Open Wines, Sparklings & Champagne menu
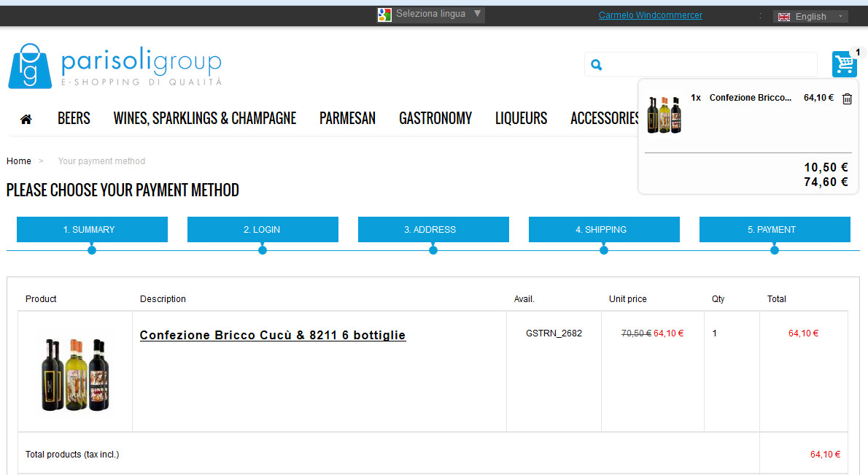This screenshot has height=475, width=868. (205, 118)
